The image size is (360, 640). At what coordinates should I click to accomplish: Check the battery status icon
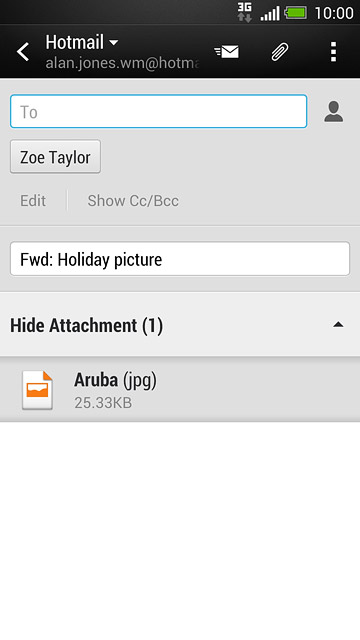click(x=296, y=13)
